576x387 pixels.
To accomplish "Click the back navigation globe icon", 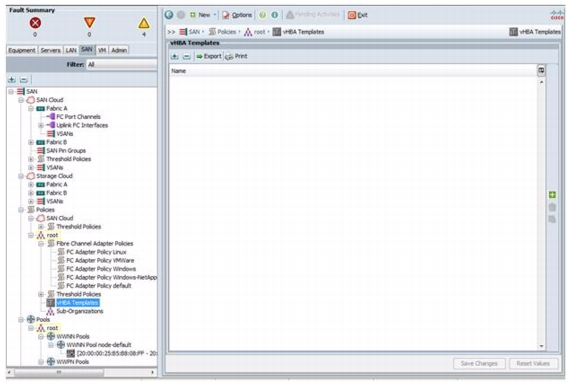I will coord(169,15).
